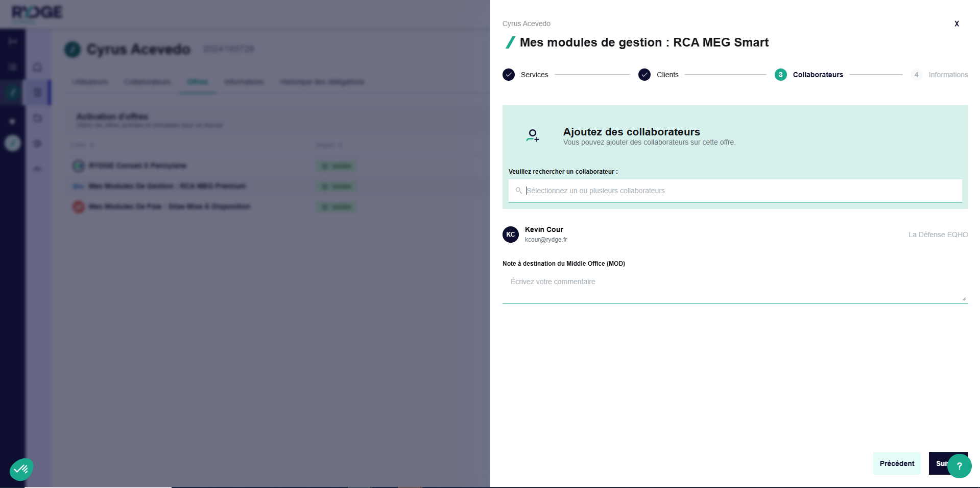Close the RCA MEG Smart panel
The height and width of the screenshot is (488, 980).
(x=957, y=24)
